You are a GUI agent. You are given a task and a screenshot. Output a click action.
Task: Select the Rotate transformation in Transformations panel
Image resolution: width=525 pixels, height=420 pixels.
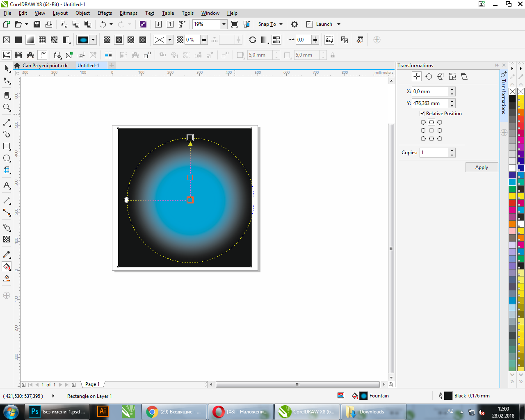(x=429, y=76)
